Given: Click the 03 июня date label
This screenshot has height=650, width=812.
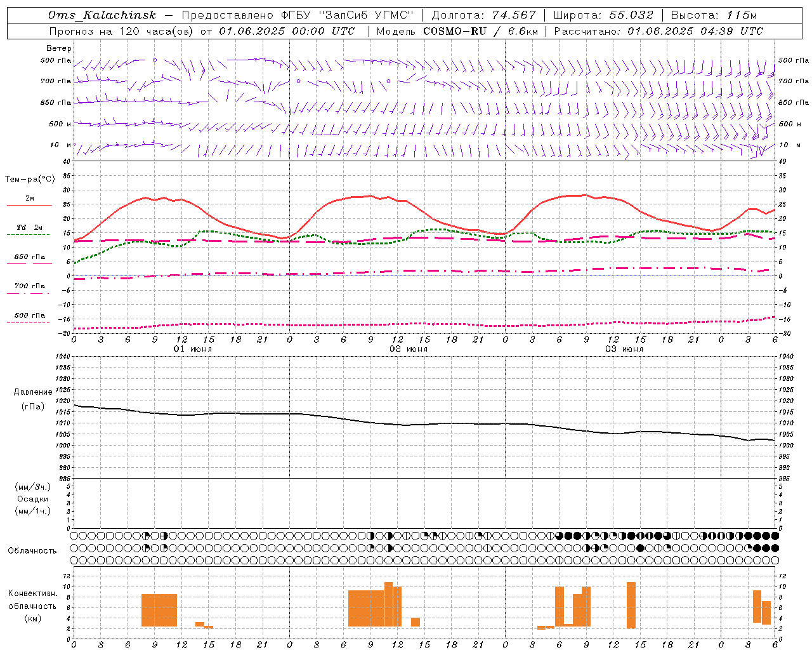Looking at the screenshot, I should pyautogui.click(x=624, y=349).
